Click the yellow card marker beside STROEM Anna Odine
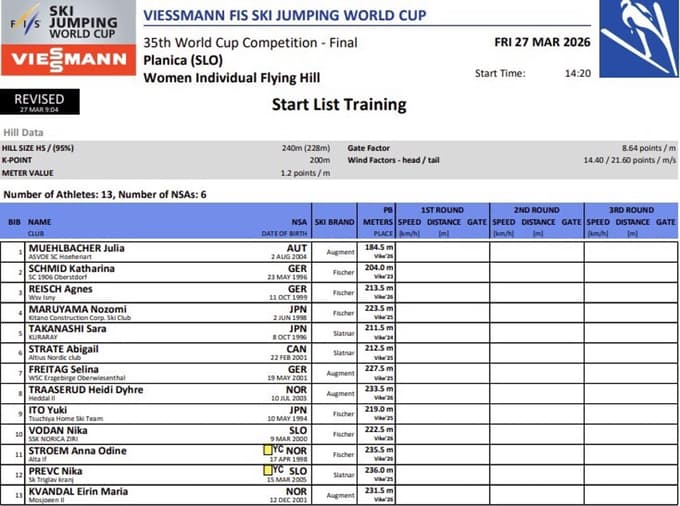The image size is (680, 506). [267, 451]
